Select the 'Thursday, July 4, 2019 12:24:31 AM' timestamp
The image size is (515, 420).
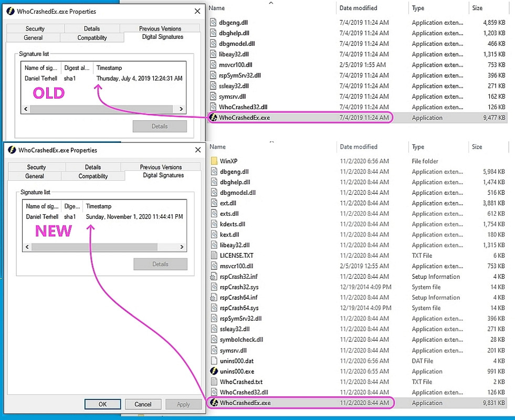coord(139,78)
